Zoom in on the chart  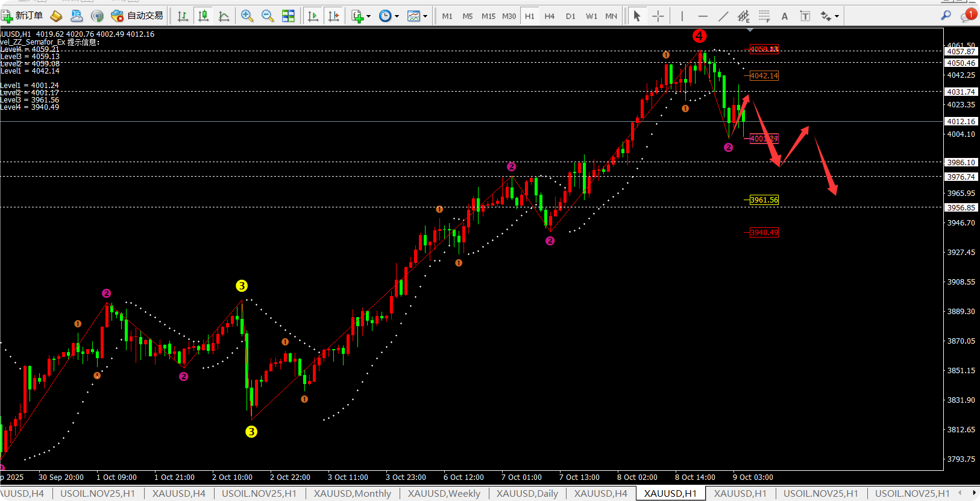pyautogui.click(x=247, y=16)
